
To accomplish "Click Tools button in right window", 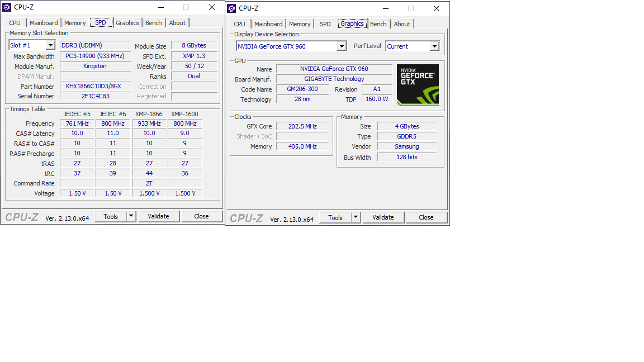I will [x=335, y=217].
